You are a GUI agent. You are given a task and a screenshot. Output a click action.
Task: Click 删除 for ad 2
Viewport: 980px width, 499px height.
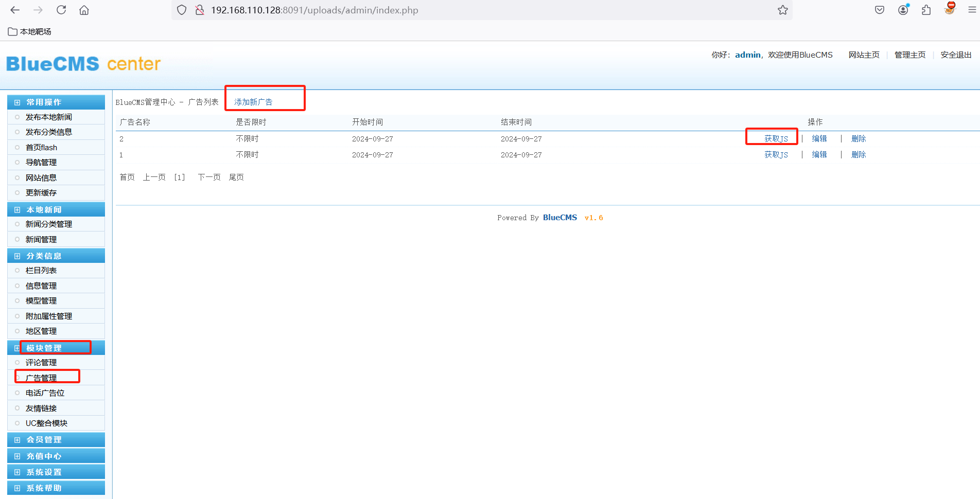859,139
